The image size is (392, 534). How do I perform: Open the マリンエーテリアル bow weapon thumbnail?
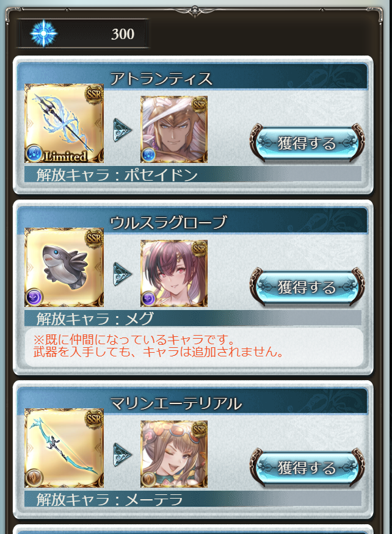point(64,448)
